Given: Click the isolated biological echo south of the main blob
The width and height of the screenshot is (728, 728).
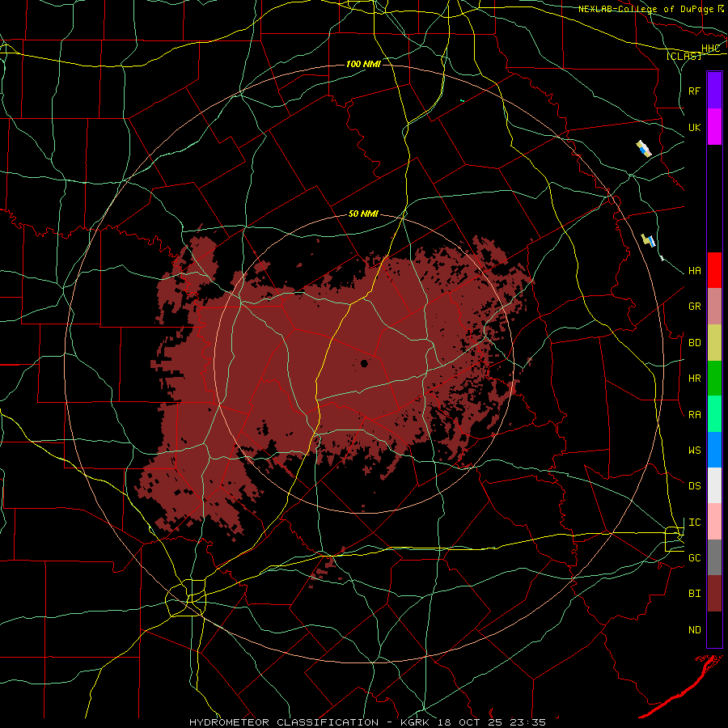Looking at the screenshot, I should coord(328,567).
